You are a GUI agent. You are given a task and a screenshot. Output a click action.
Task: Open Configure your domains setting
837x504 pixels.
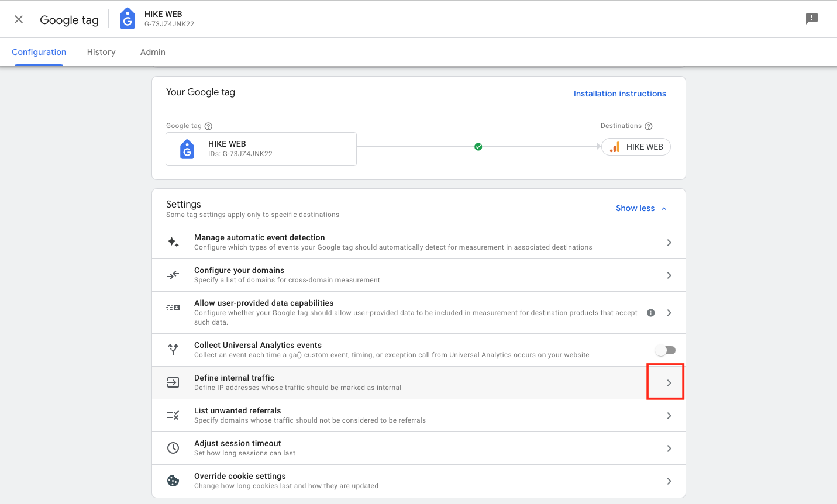click(419, 275)
